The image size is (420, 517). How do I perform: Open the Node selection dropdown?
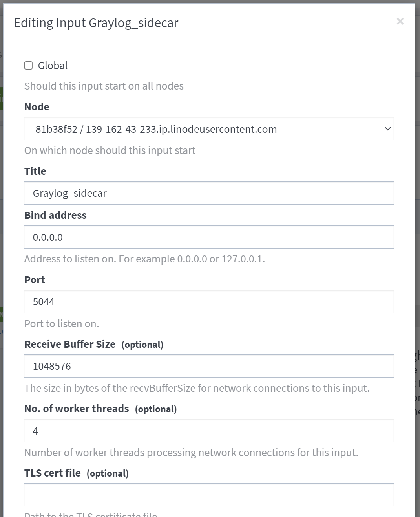pos(209,129)
